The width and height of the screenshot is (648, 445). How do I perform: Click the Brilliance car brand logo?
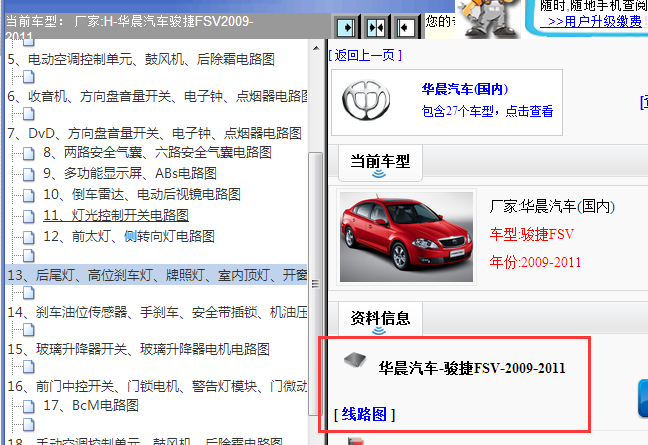pyautogui.click(x=366, y=100)
